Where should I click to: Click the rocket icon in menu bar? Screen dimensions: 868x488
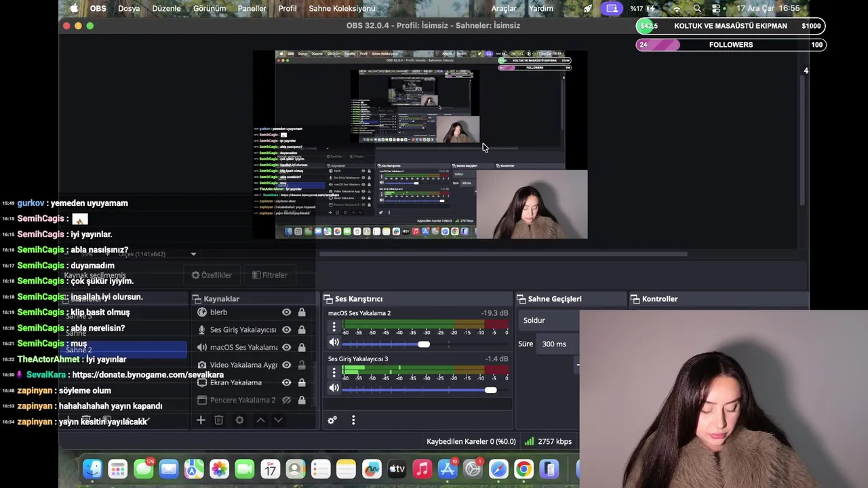(x=588, y=9)
